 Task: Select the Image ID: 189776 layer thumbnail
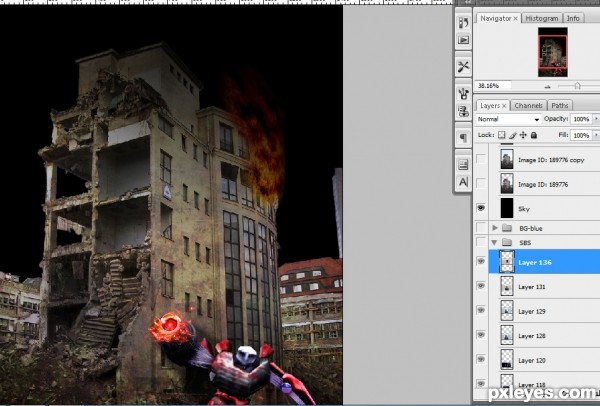coord(507,184)
